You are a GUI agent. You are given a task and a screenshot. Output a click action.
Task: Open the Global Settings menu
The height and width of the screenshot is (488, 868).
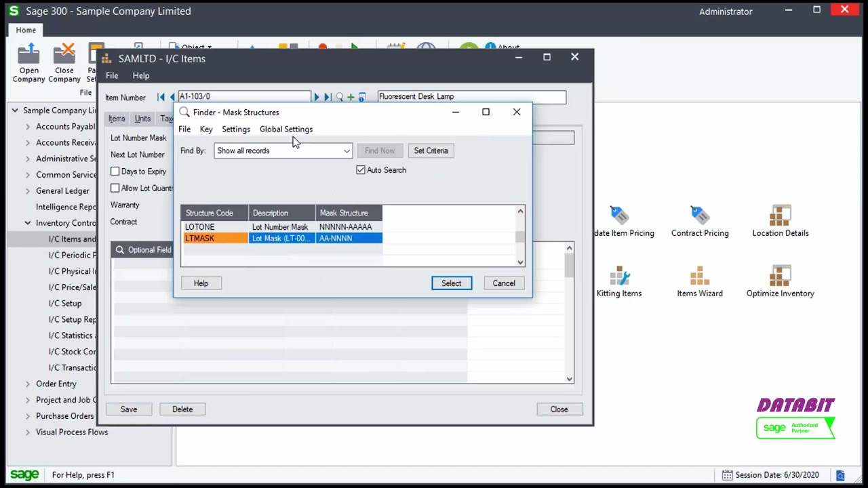click(286, 129)
